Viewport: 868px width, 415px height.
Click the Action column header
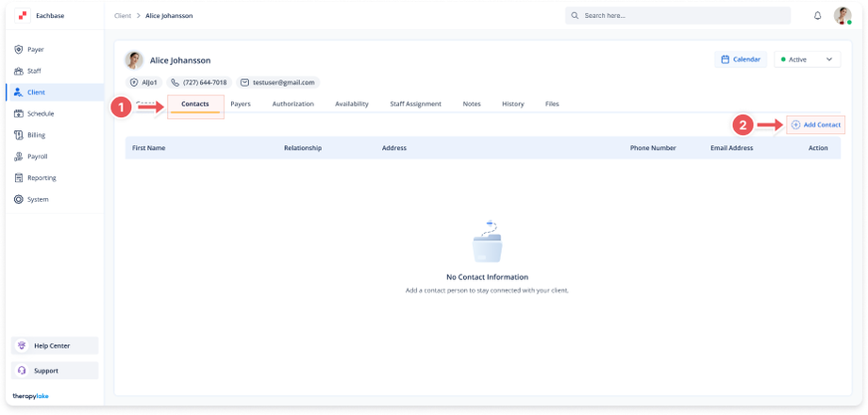coord(818,148)
